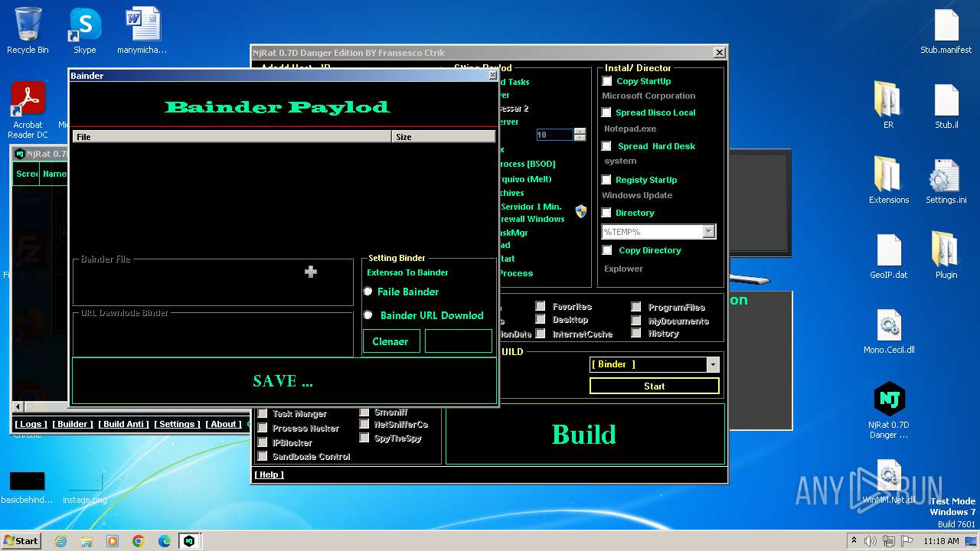Open File Explorer from the taskbar
Viewport: 980px width, 551px height.
point(87,541)
